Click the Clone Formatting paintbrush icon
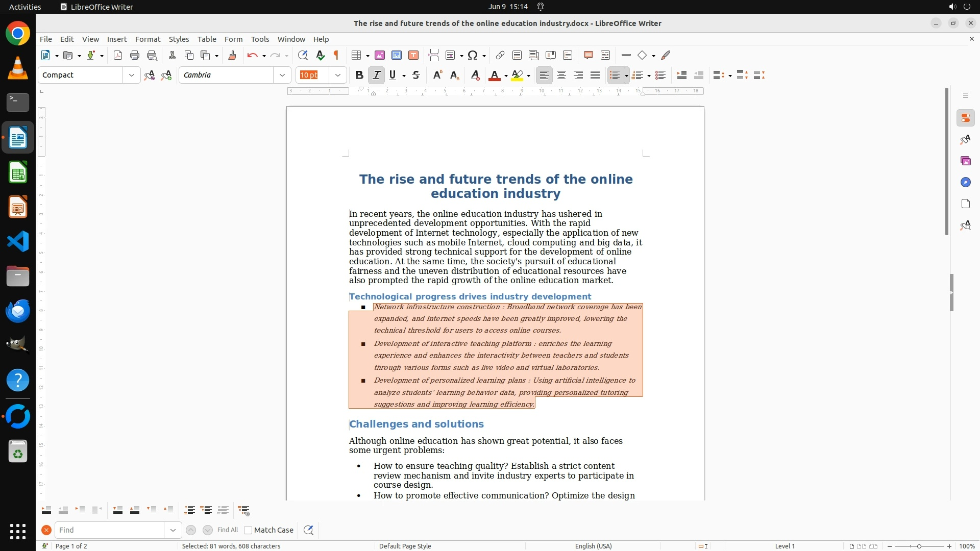This screenshot has width=980, height=551. click(232, 55)
